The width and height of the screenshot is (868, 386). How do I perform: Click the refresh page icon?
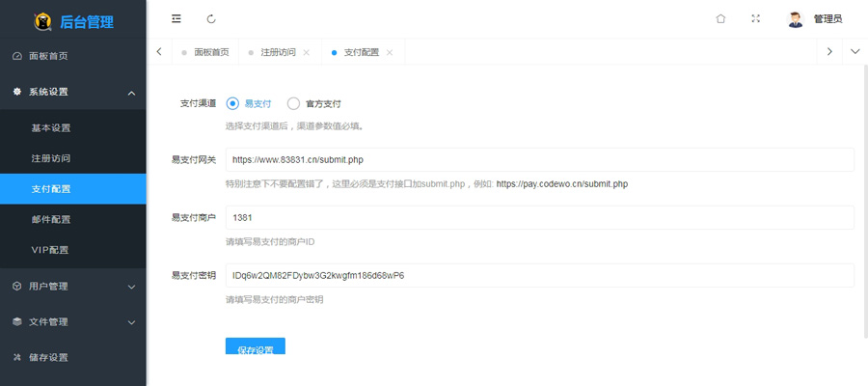pos(211,18)
